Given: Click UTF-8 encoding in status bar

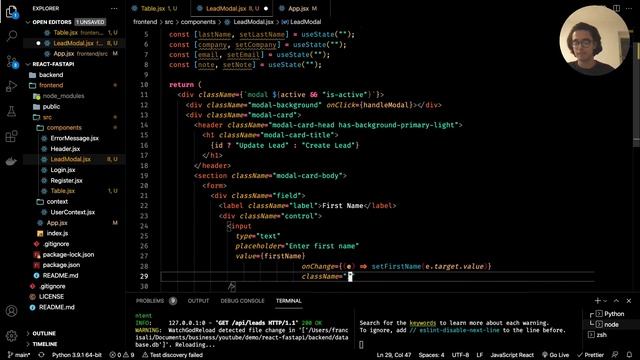Looking at the screenshot, I should pyautogui.click(x=460, y=355).
